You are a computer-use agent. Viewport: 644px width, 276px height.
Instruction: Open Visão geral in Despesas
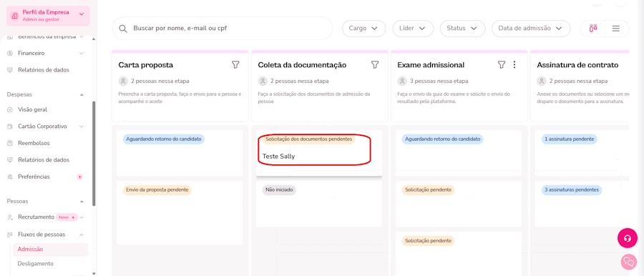click(x=32, y=109)
